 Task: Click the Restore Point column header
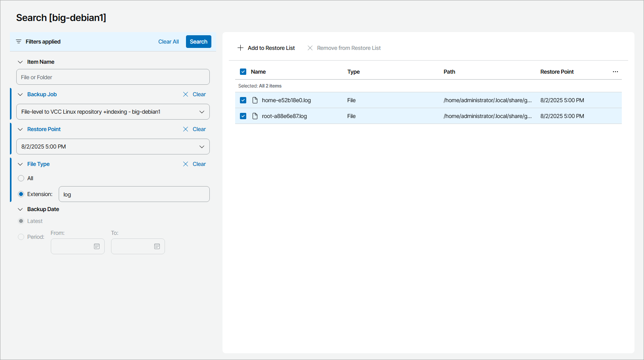tap(557, 72)
